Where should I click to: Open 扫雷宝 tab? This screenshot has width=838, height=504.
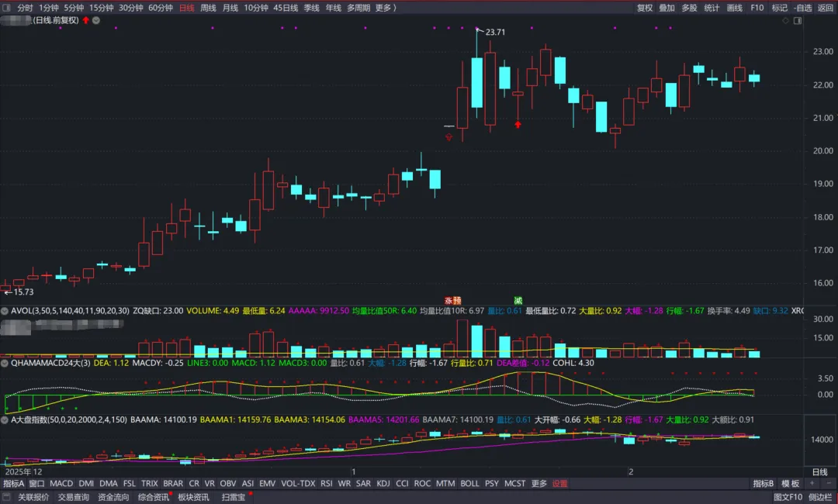point(233,497)
